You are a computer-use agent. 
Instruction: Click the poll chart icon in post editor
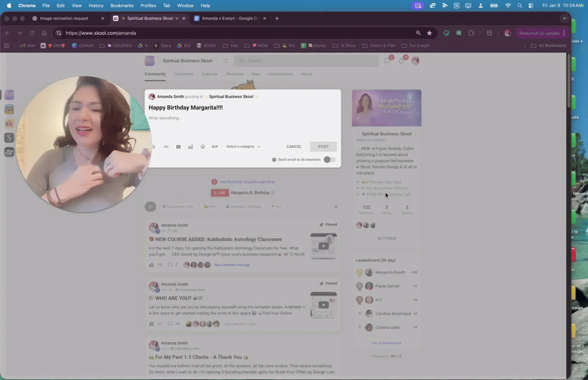[x=191, y=146]
